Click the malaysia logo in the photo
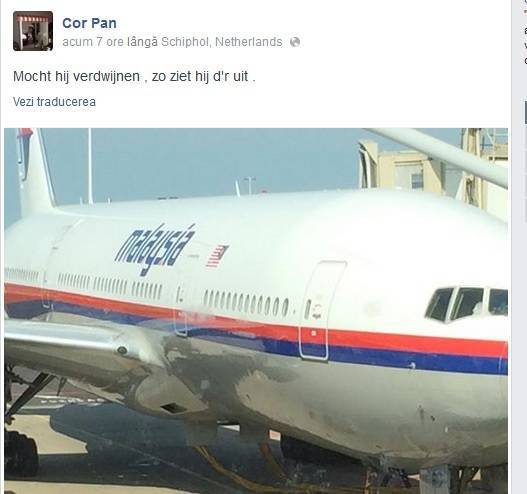Image resolution: width=527 pixels, height=494 pixels. click(155, 250)
